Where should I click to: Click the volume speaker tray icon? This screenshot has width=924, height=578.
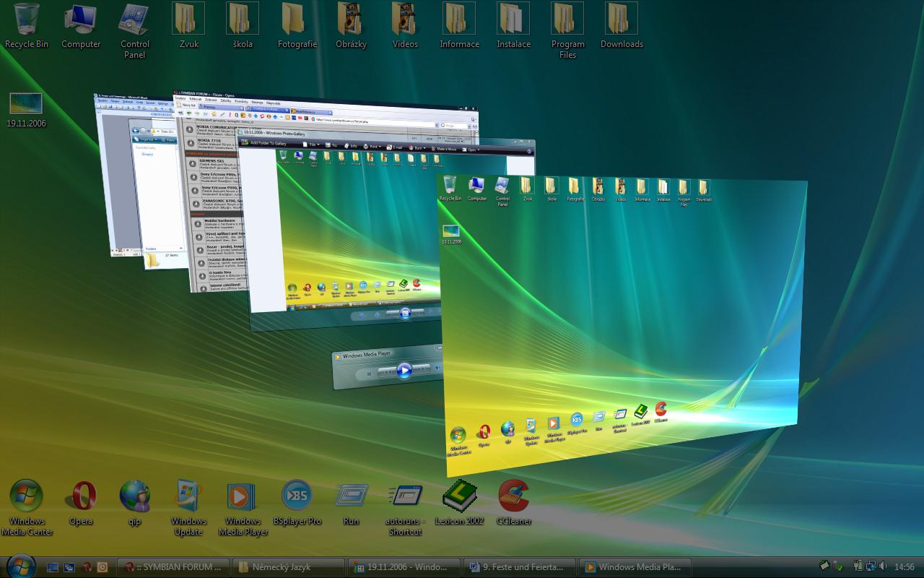coord(884,566)
